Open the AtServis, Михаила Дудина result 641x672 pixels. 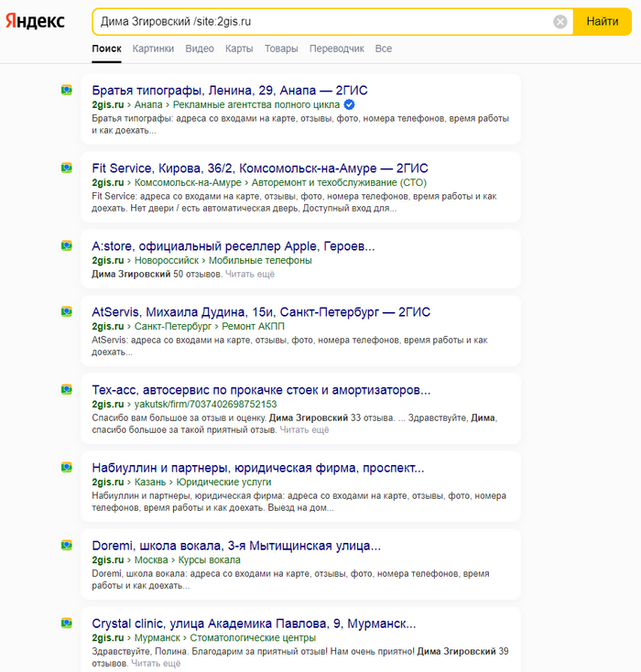tap(261, 312)
